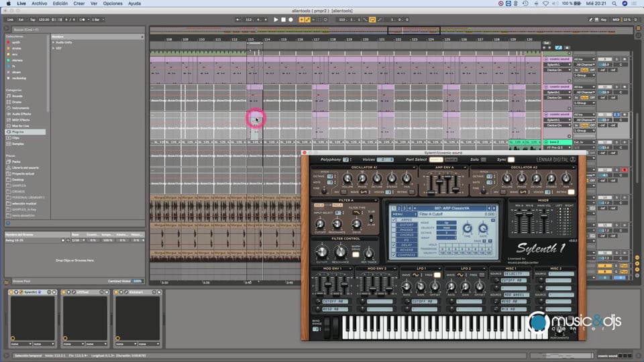Toggle the COMPRESS effect checkbox
This screenshot has height=362, width=644.
click(x=394, y=255)
